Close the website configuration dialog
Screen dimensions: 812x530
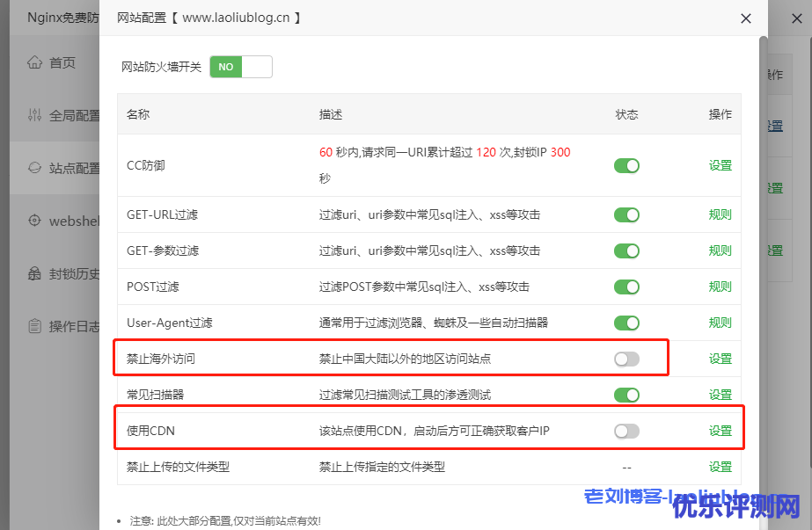click(745, 18)
